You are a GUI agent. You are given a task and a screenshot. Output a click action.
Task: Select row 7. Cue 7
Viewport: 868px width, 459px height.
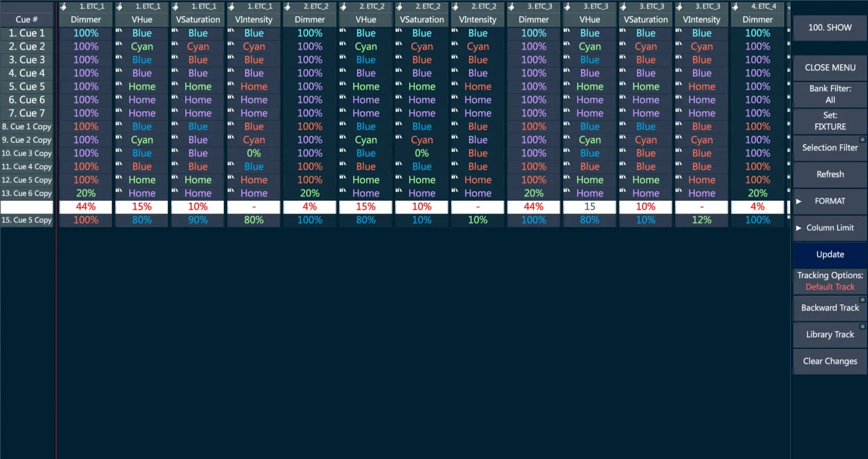27,113
